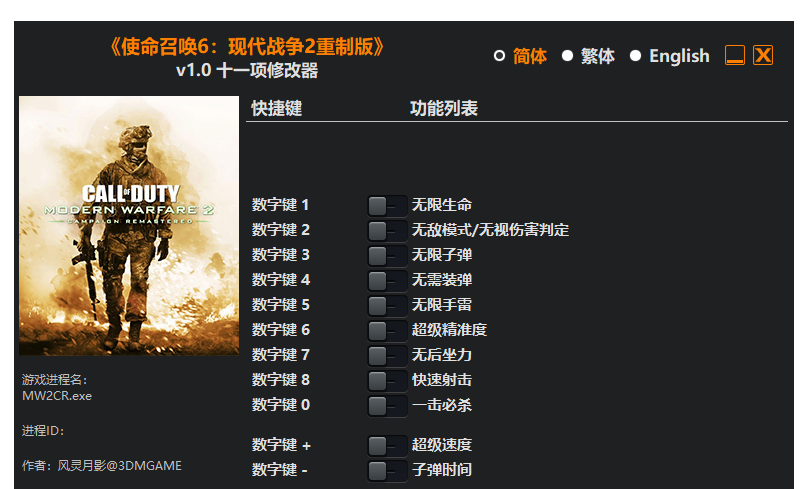Click author text 风灵月影@3DMGAME
Image resolution: width=811 pixels, height=489 pixels.
point(119,466)
